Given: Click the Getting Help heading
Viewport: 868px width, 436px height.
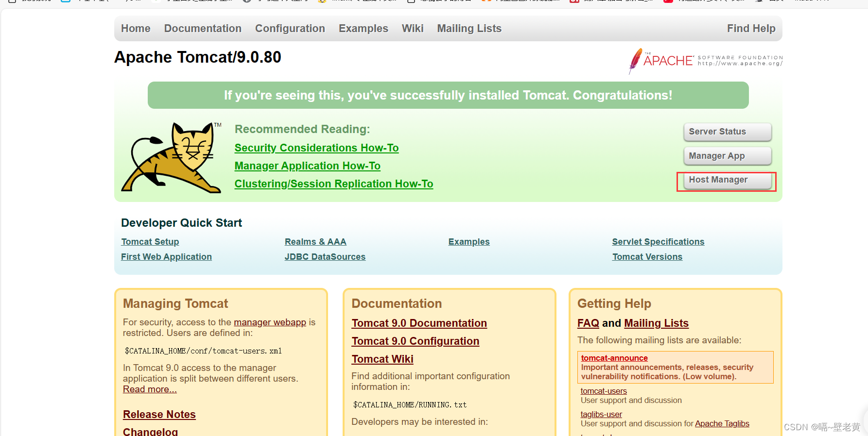Looking at the screenshot, I should coord(614,304).
